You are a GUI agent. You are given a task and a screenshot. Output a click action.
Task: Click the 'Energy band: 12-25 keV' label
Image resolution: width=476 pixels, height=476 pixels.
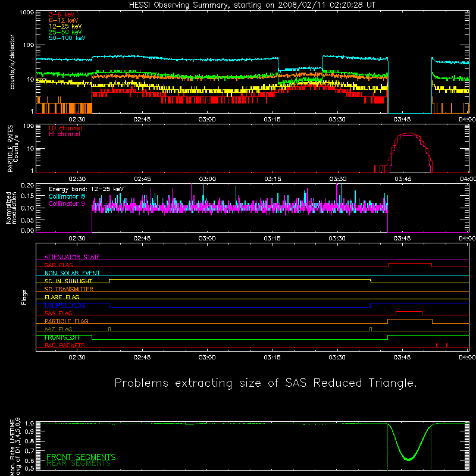[x=86, y=189]
